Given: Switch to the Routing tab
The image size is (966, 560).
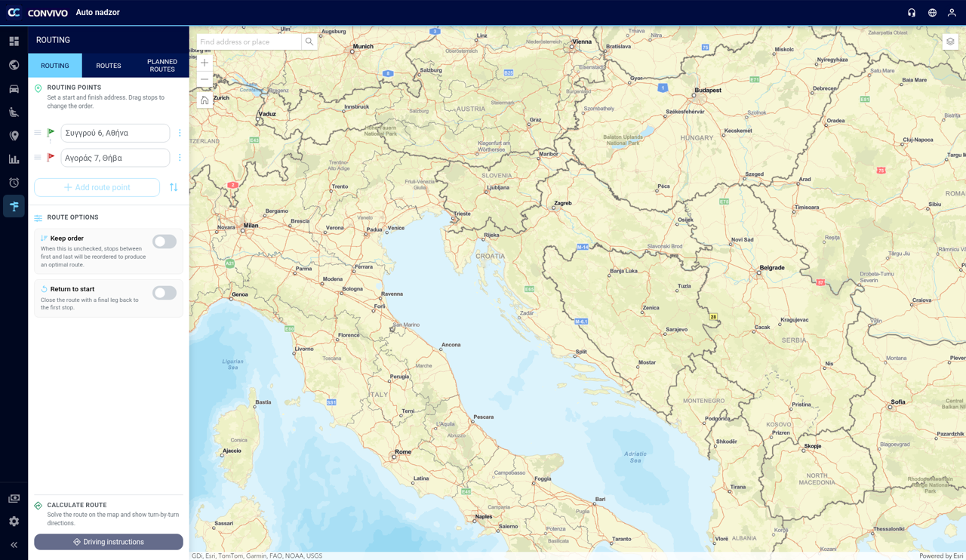Looking at the screenshot, I should click(55, 66).
